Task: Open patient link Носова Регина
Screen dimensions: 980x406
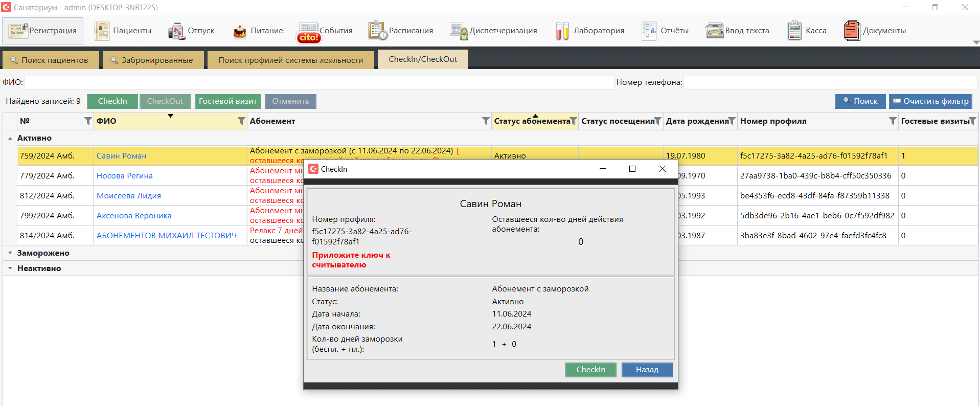Action: (125, 176)
